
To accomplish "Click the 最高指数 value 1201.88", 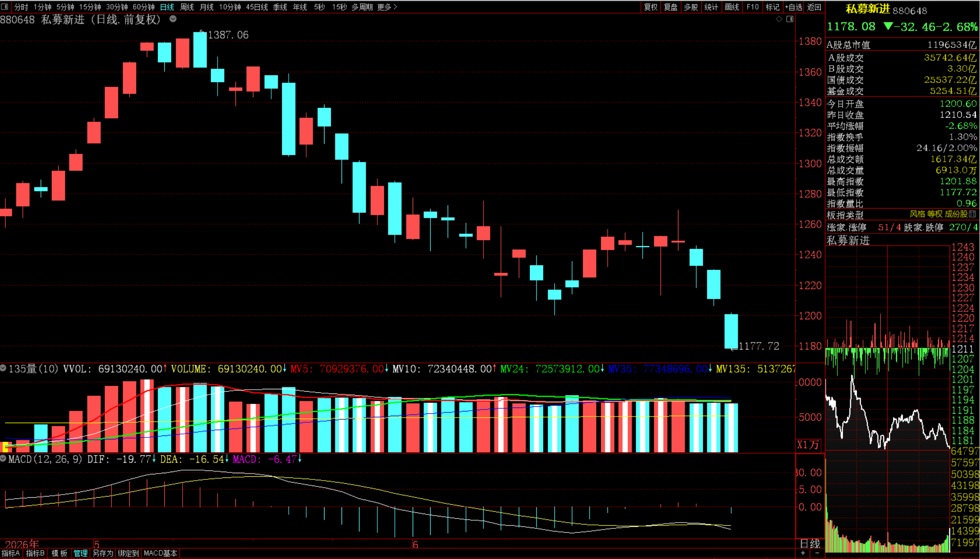I will pyautogui.click(x=958, y=181).
